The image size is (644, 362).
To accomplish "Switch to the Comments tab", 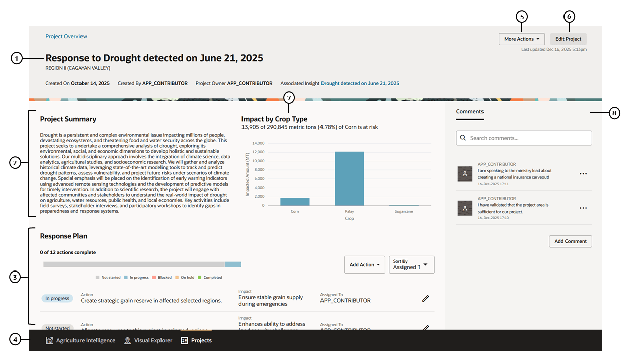I will pos(470,112).
